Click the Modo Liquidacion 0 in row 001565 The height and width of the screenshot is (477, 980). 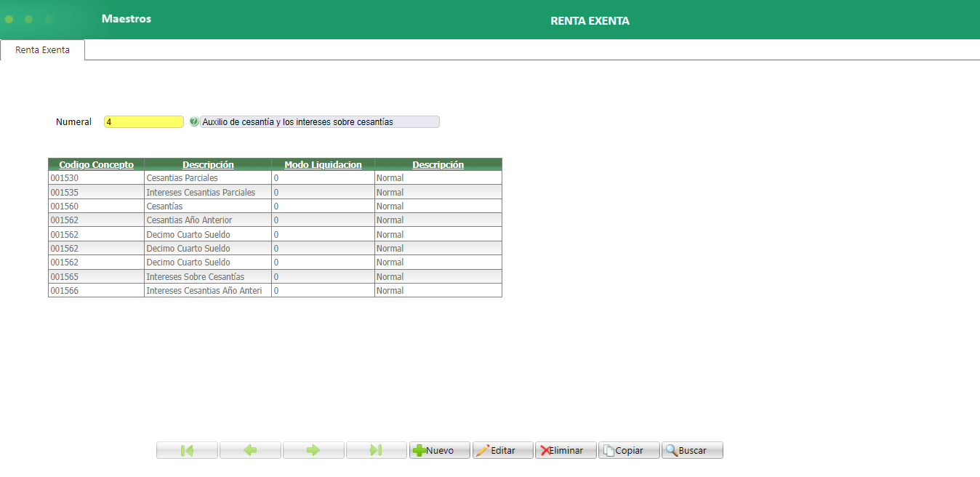point(323,277)
